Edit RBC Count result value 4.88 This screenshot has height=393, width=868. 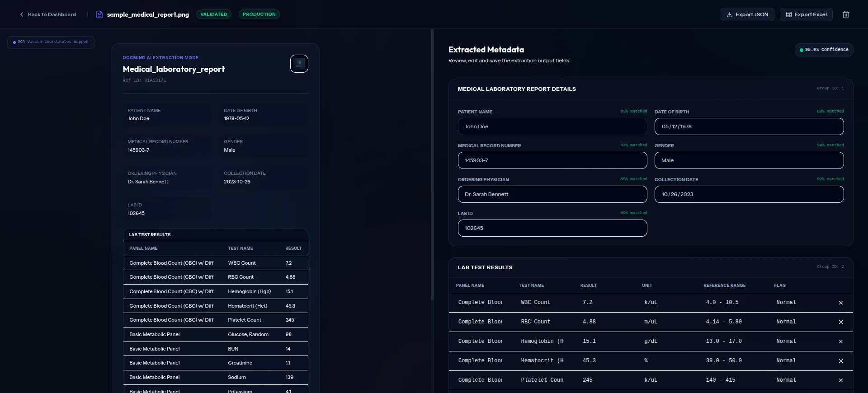[x=603, y=322]
